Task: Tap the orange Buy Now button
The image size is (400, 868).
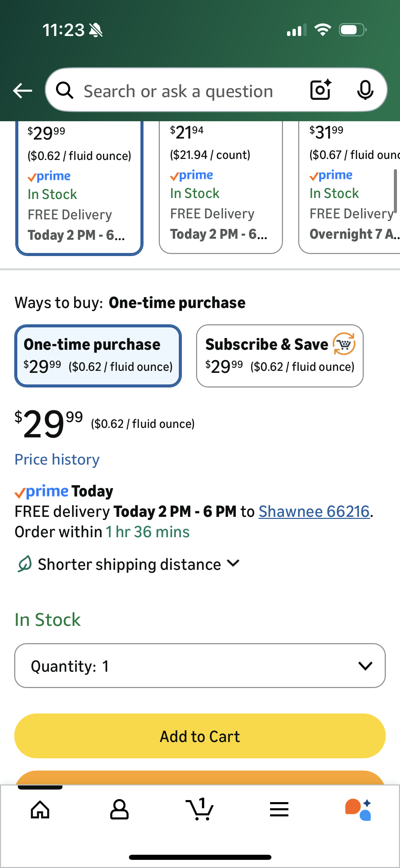Action: click(200, 778)
